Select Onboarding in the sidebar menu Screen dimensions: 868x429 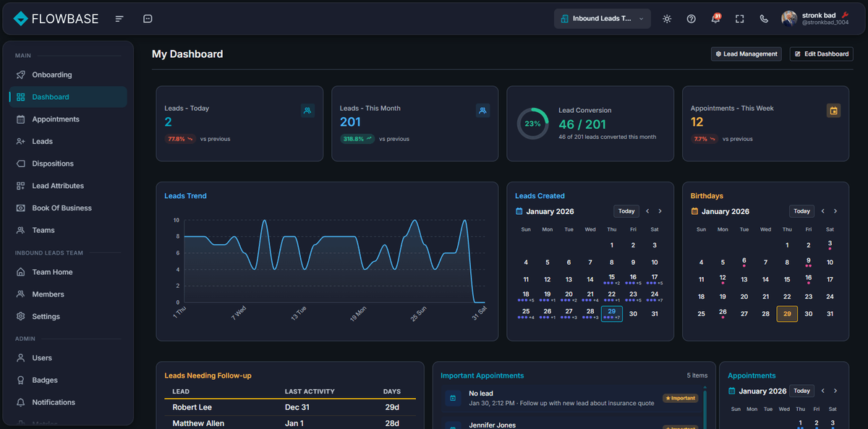pyautogui.click(x=51, y=75)
